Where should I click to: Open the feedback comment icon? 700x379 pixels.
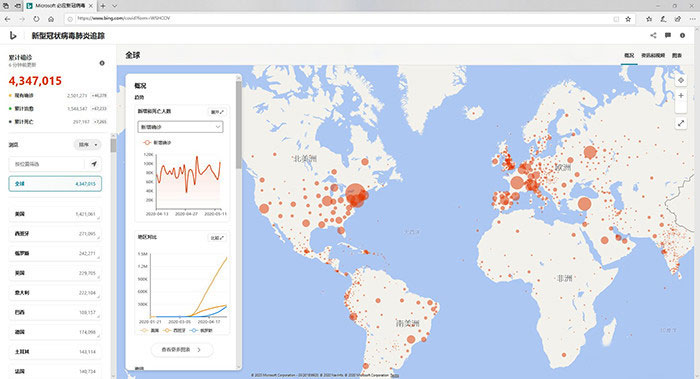pos(668,35)
